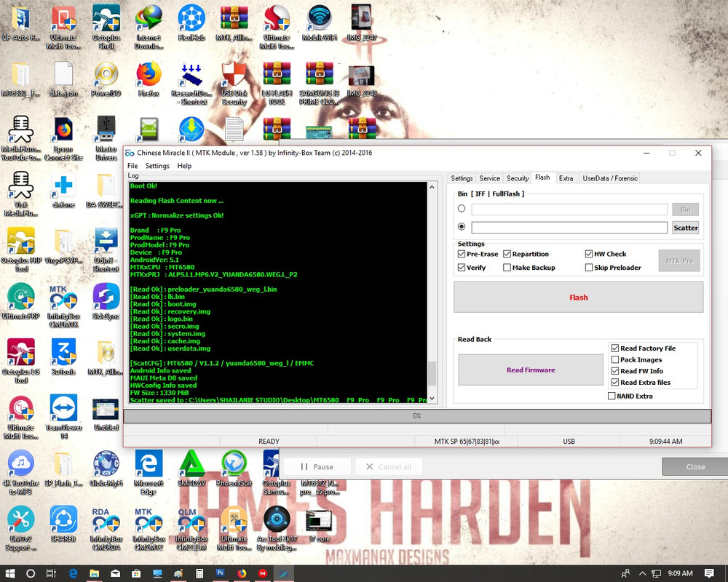Open Internet Download Manager desktop shortcut
Screen dimensions: 728x582
click(x=149, y=26)
